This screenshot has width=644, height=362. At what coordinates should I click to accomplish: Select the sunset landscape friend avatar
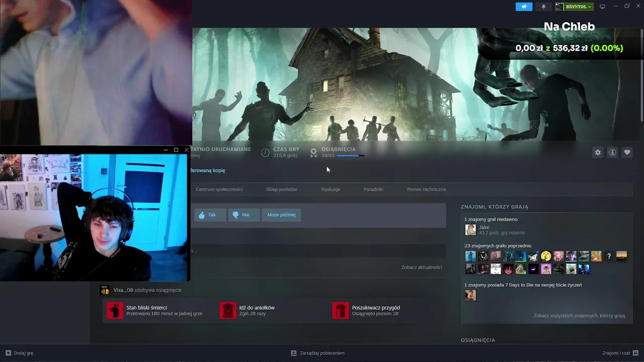coord(621,256)
